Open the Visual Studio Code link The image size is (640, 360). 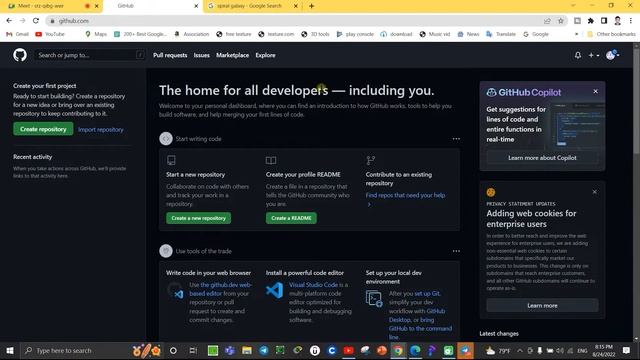pos(313,284)
